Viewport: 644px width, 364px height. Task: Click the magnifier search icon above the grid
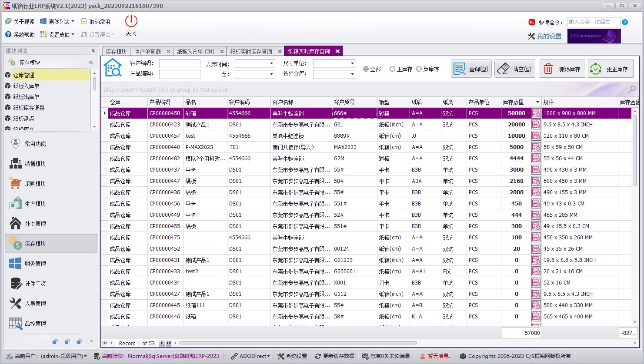pyautogui.click(x=631, y=89)
